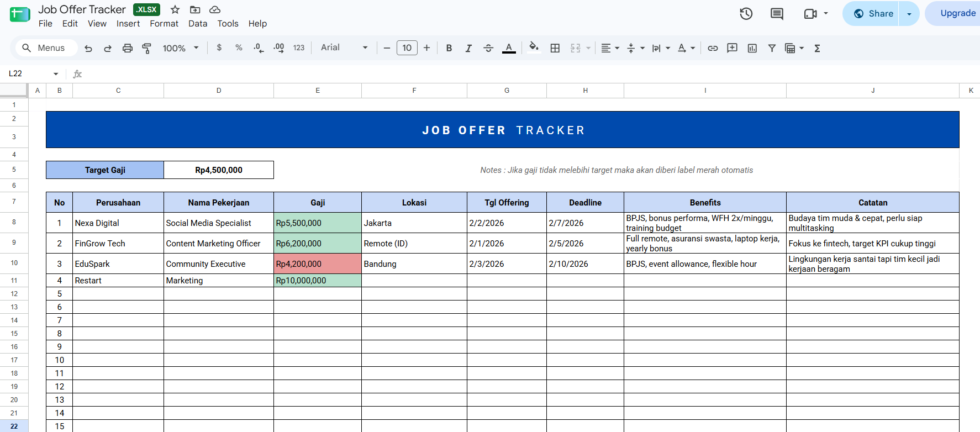
Task: View cloud save status icon
Action: click(x=215, y=9)
